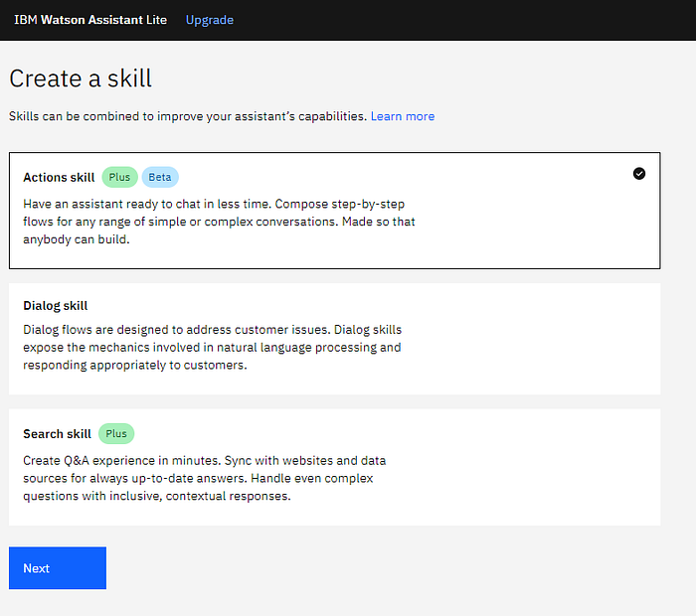Click IBM Watson Assistant Lite title
Image resolution: width=696 pixels, height=616 pixels.
[90, 20]
